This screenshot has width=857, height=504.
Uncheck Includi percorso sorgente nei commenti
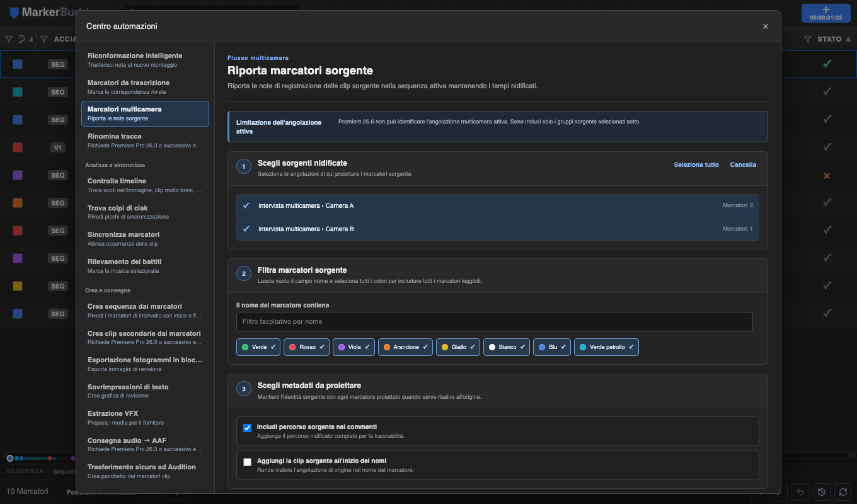coord(248,428)
